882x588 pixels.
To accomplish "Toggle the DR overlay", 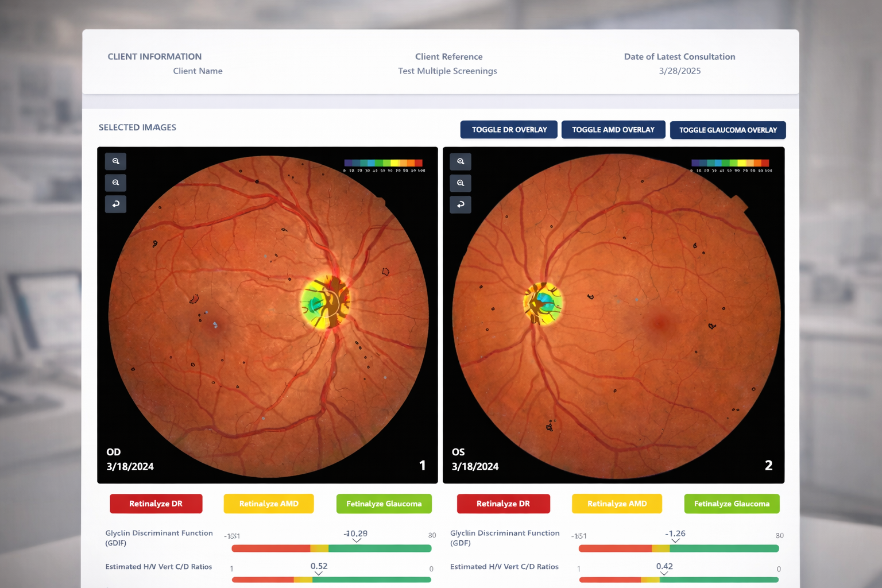I will click(x=508, y=129).
